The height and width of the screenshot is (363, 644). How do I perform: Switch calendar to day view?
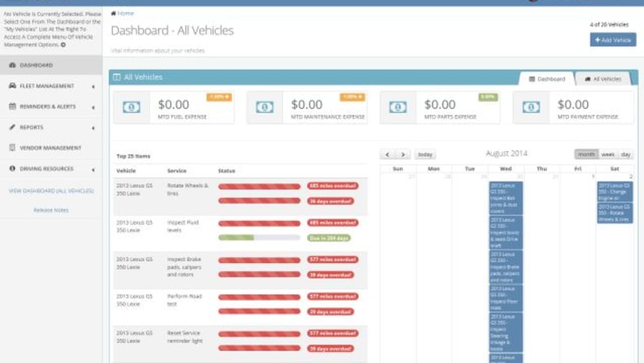(x=626, y=155)
